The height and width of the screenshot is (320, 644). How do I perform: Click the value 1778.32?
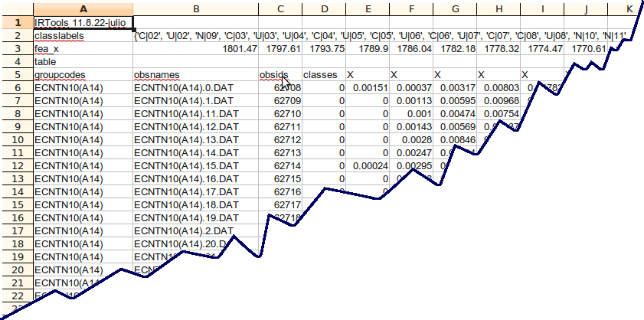[x=499, y=49]
